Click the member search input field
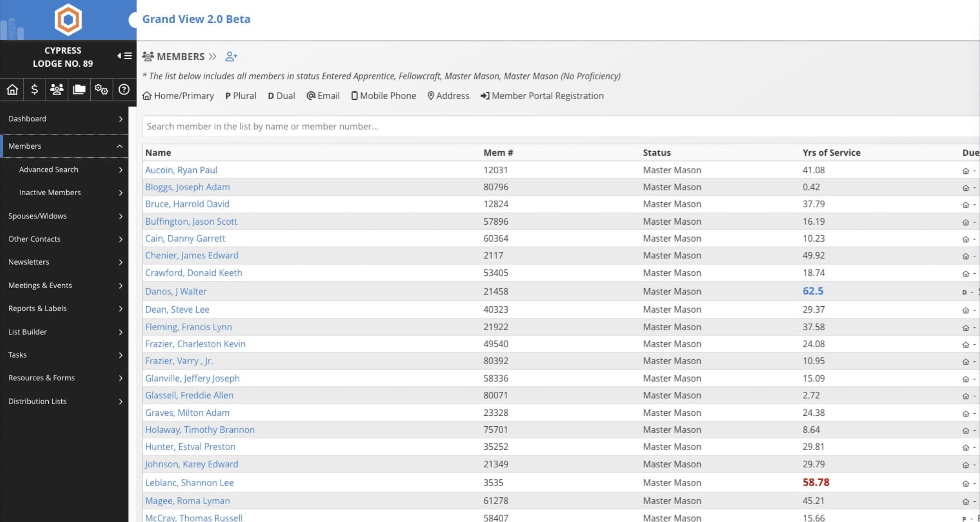Image resolution: width=980 pixels, height=522 pixels. (526, 126)
